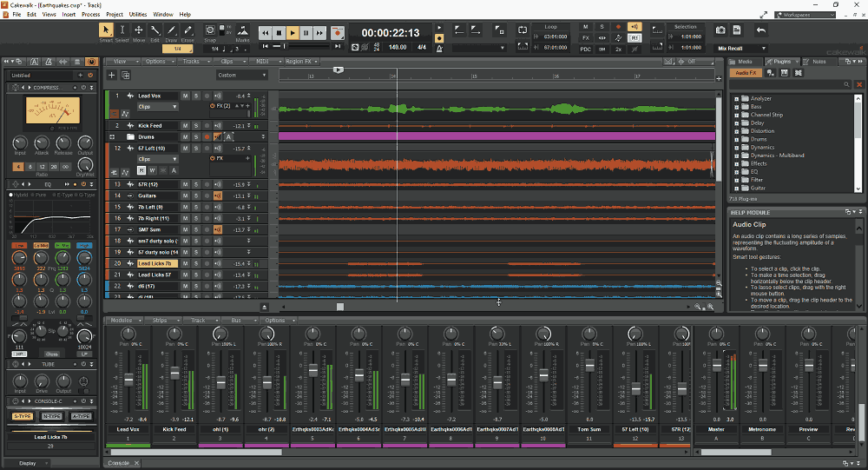Expand the Dynamics - Multiband plugin folder

737,156
